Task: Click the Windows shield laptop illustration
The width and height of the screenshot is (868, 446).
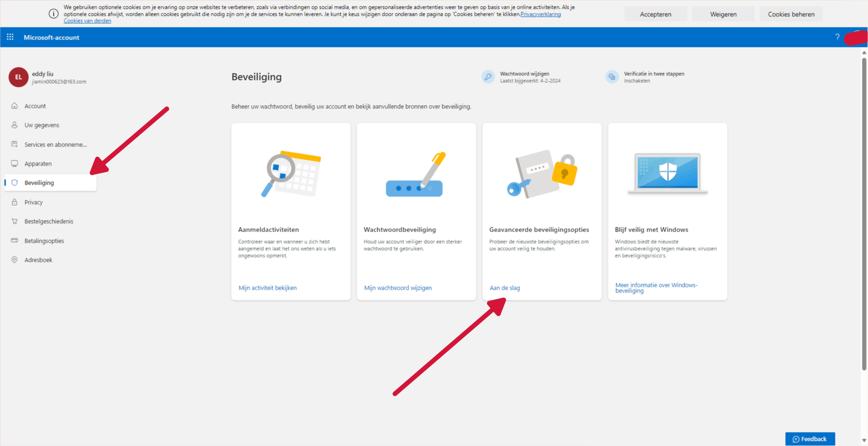Action: coord(668,173)
